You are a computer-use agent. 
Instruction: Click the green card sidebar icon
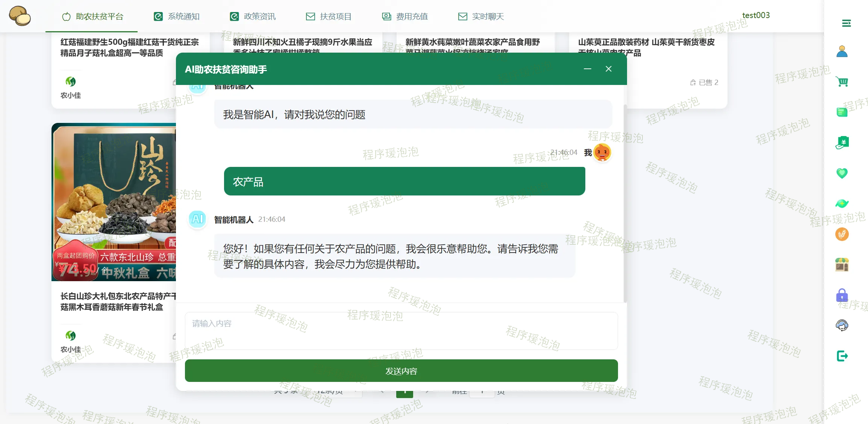coord(842,112)
